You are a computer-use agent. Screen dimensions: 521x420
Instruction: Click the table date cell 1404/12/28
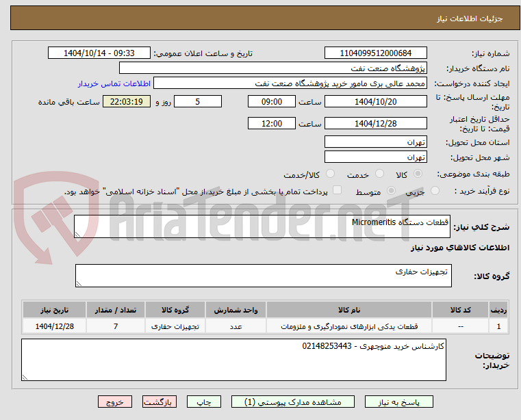point(55,326)
